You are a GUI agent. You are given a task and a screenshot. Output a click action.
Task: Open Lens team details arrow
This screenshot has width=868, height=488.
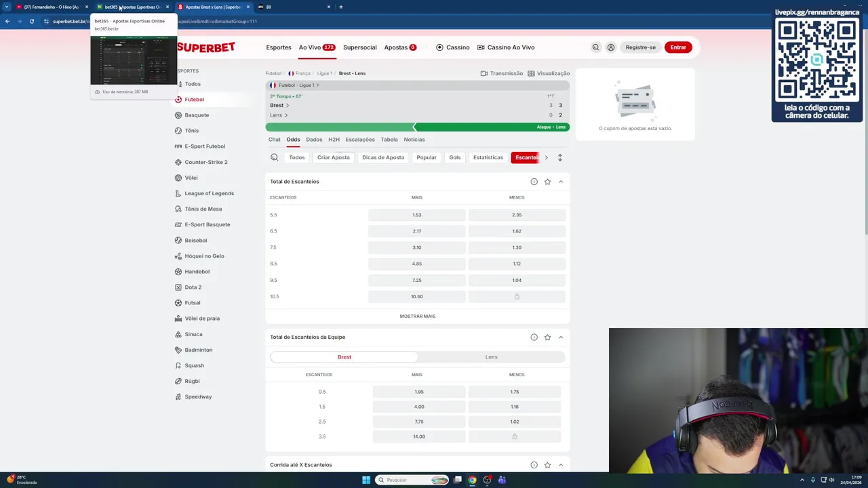(x=286, y=115)
